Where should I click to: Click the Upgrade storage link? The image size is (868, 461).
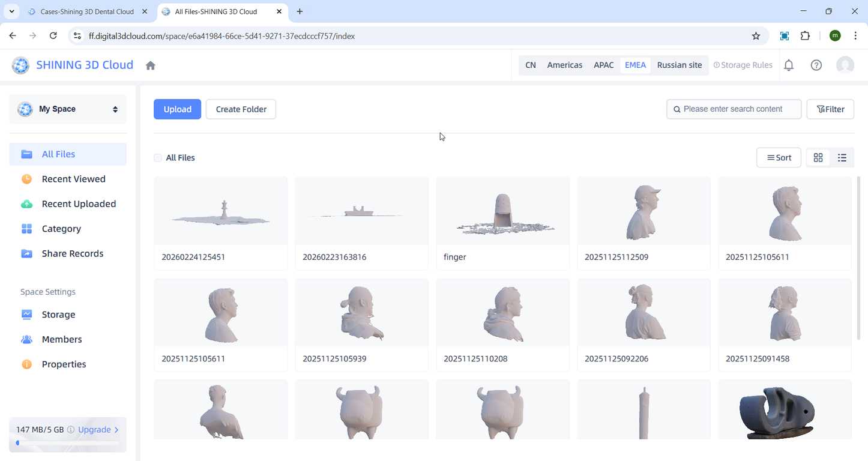tap(98, 430)
